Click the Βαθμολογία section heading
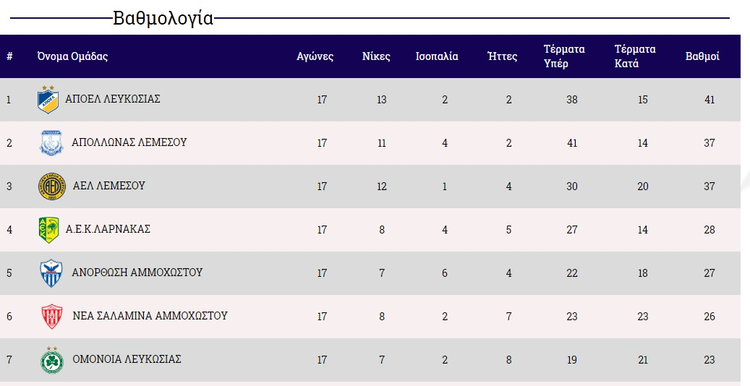Screen dimensions: 750x386 pos(163,18)
